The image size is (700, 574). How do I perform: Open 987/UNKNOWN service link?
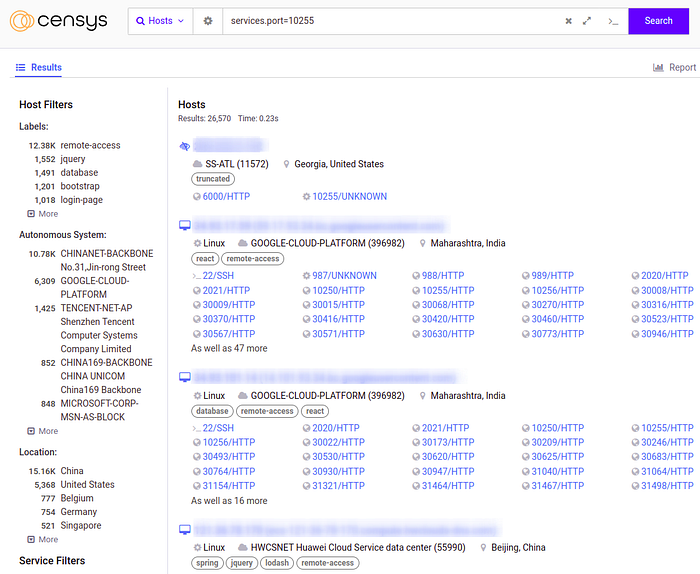pyautogui.click(x=340, y=276)
